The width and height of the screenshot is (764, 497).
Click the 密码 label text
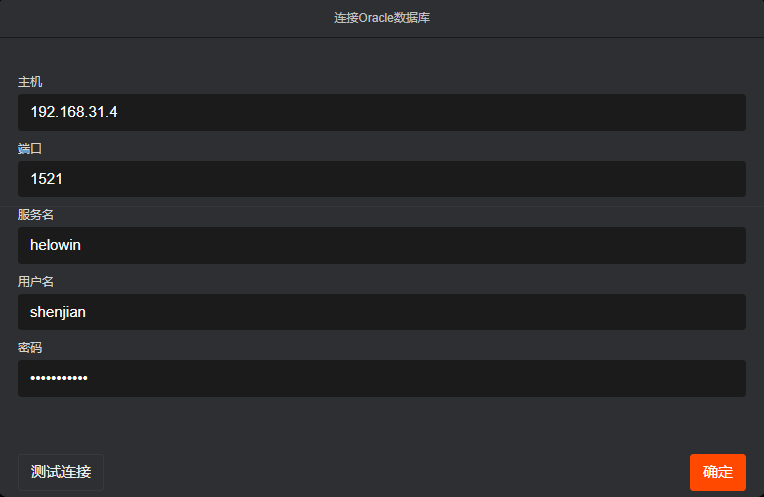pos(30,348)
